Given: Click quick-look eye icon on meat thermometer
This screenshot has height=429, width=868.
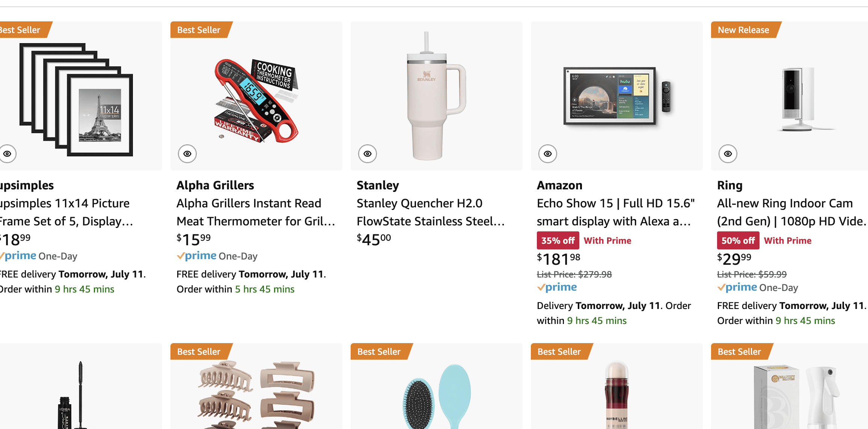Looking at the screenshot, I should coord(187,154).
